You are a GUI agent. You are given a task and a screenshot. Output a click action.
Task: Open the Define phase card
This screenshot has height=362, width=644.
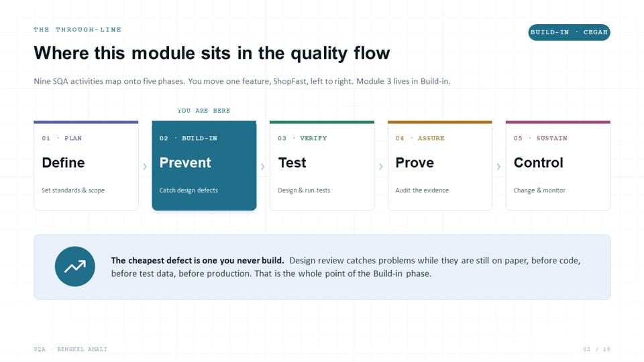click(87, 166)
